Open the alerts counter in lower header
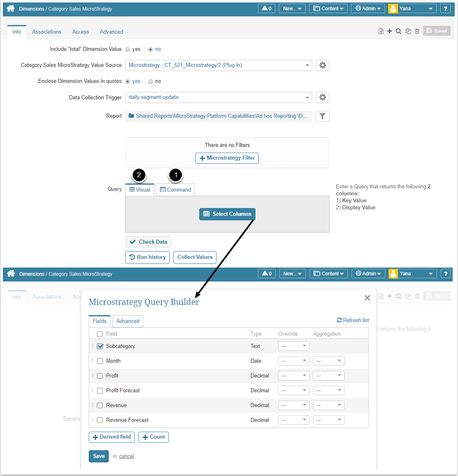Image resolution: width=458 pixels, height=476 pixels. click(267, 274)
